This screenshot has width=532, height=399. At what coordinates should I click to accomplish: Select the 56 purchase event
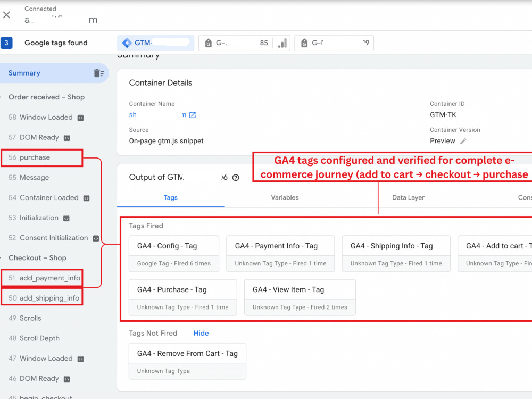pos(41,157)
